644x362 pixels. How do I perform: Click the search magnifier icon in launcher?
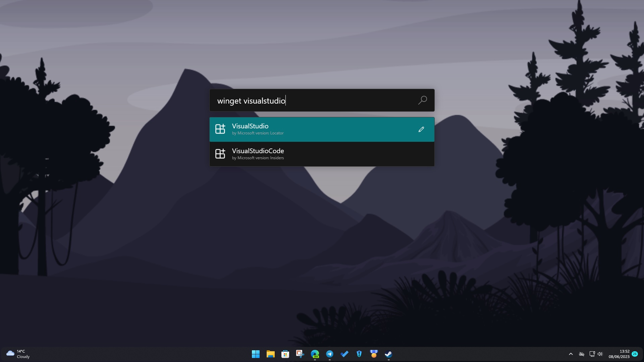[x=422, y=100]
